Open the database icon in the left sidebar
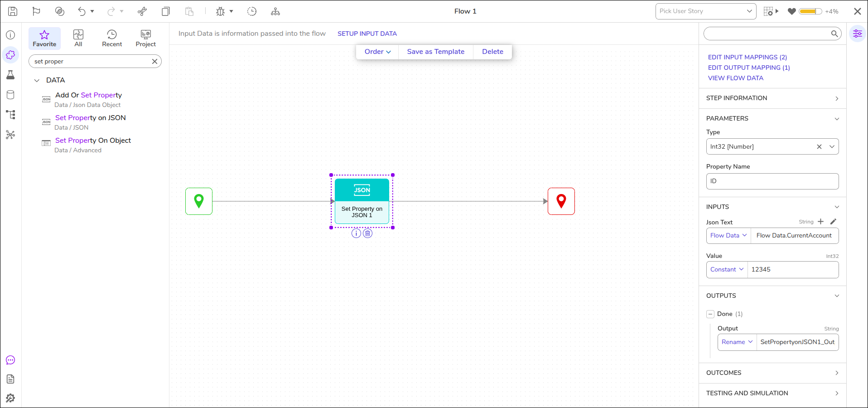Screen dimensions: 868x408 pyautogui.click(x=10, y=95)
